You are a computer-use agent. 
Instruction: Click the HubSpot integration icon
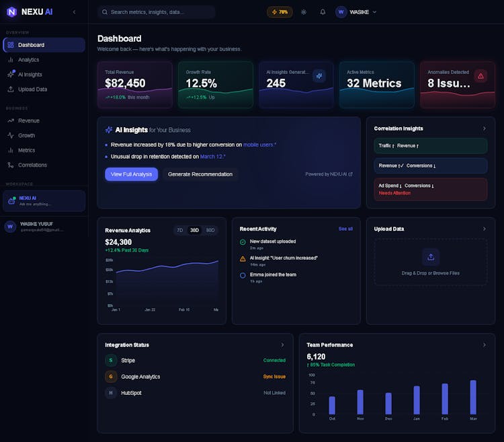click(111, 393)
